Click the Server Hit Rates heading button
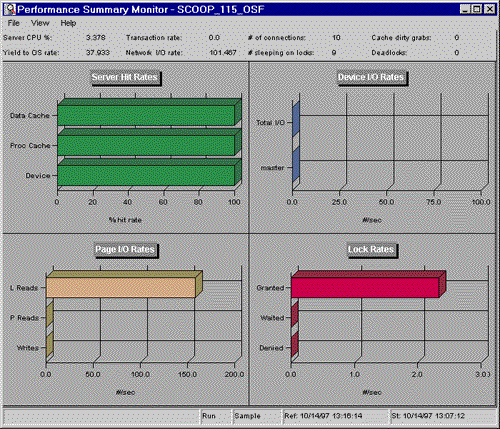The image size is (500, 429). [x=124, y=77]
